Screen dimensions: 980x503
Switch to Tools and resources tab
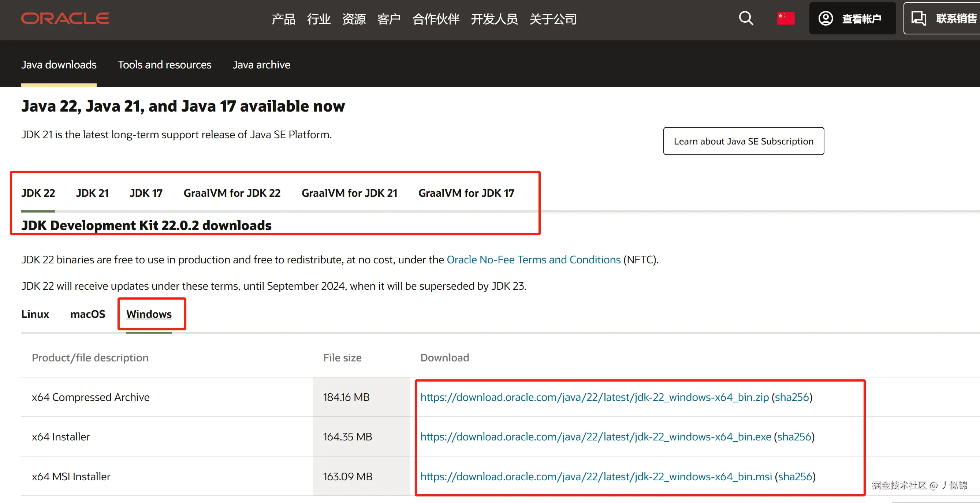click(x=164, y=65)
